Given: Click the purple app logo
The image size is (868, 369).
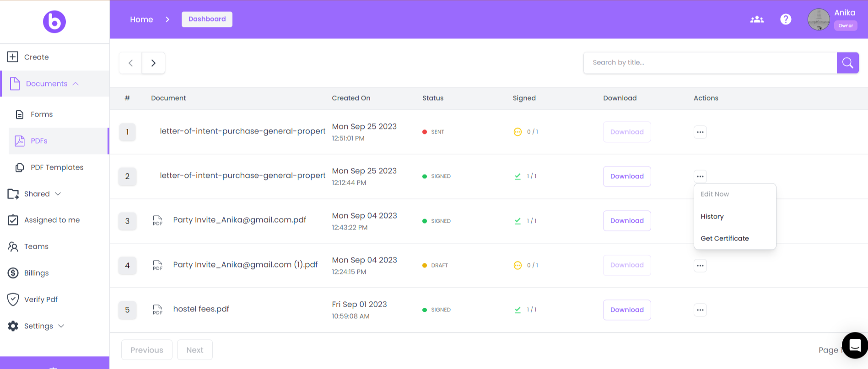Looking at the screenshot, I should (54, 21).
